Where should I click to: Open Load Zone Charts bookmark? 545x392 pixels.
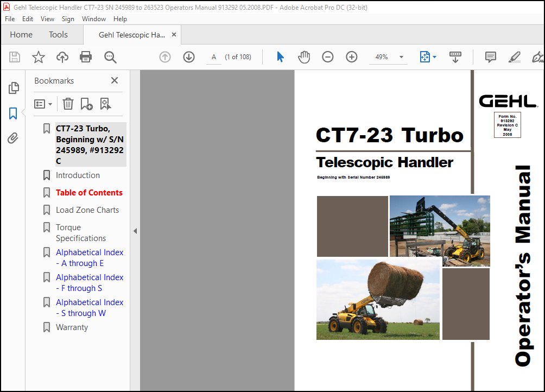87,210
